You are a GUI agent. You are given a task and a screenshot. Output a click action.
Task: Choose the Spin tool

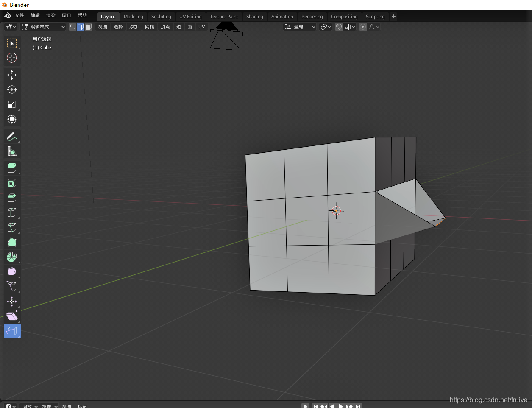tap(12, 257)
